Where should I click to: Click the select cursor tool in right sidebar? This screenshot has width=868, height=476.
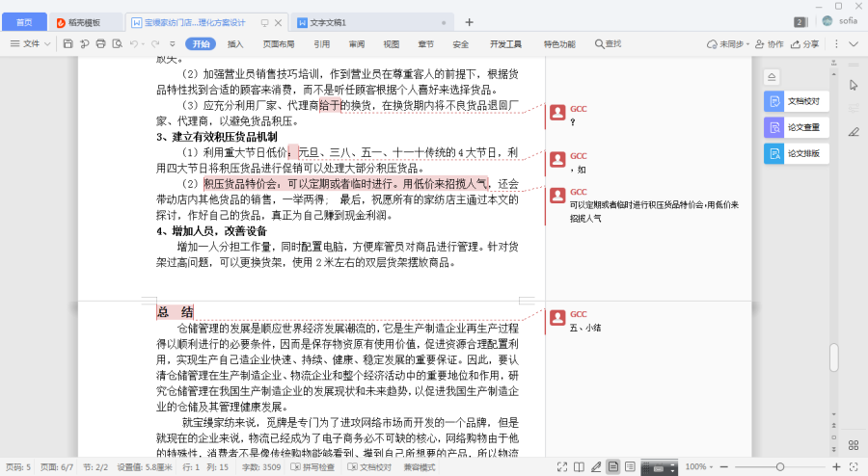click(x=854, y=85)
